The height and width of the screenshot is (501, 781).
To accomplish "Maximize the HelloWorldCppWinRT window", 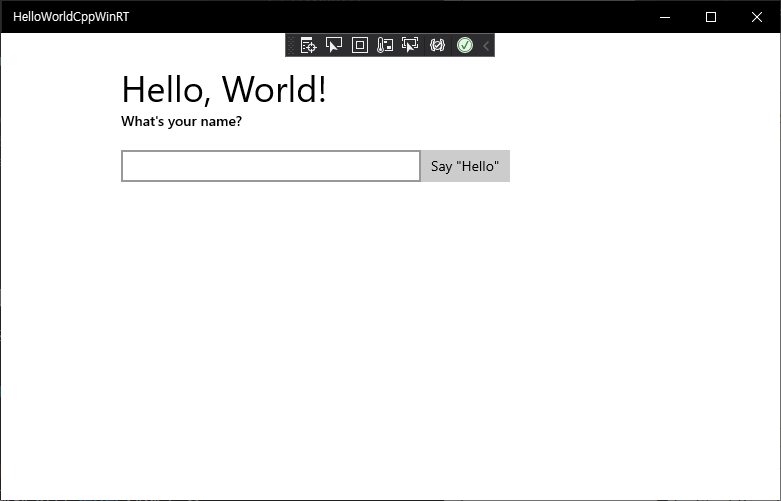I will (711, 17).
